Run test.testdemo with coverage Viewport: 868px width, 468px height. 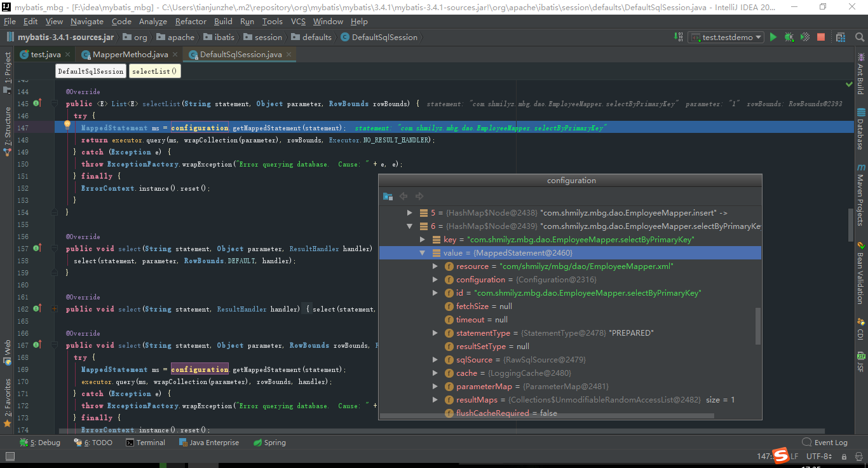tap(804, 37)
